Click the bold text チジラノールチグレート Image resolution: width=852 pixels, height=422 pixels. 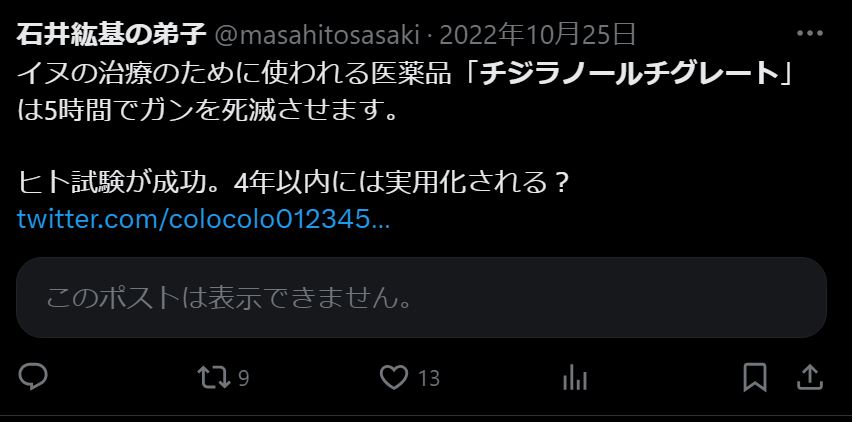click(631, 73)
